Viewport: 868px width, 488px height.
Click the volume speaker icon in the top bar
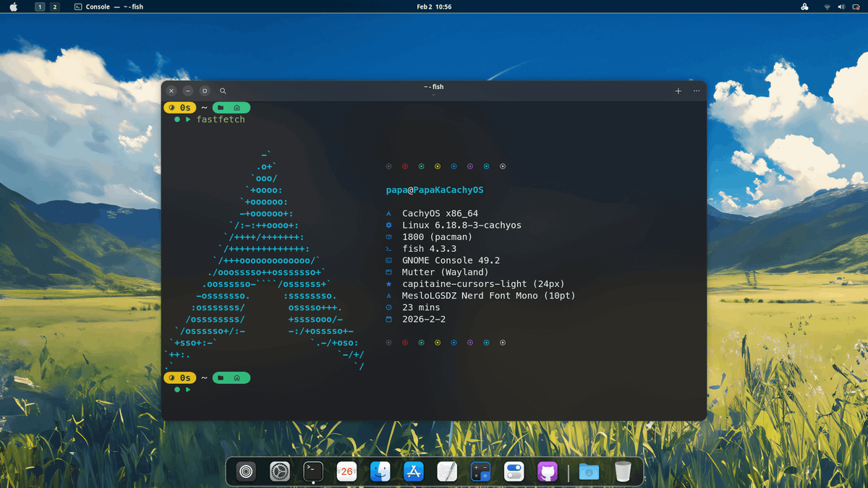(x=841, y=7)
